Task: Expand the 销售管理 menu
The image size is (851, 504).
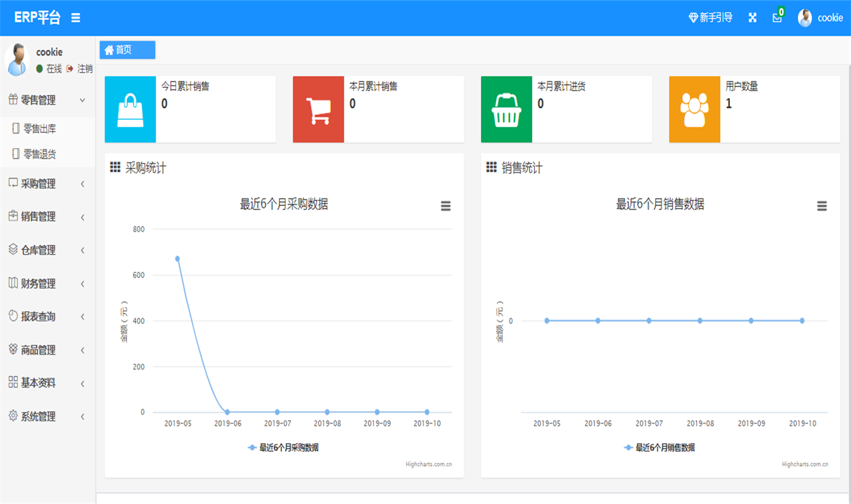Action: click(47, 217)
